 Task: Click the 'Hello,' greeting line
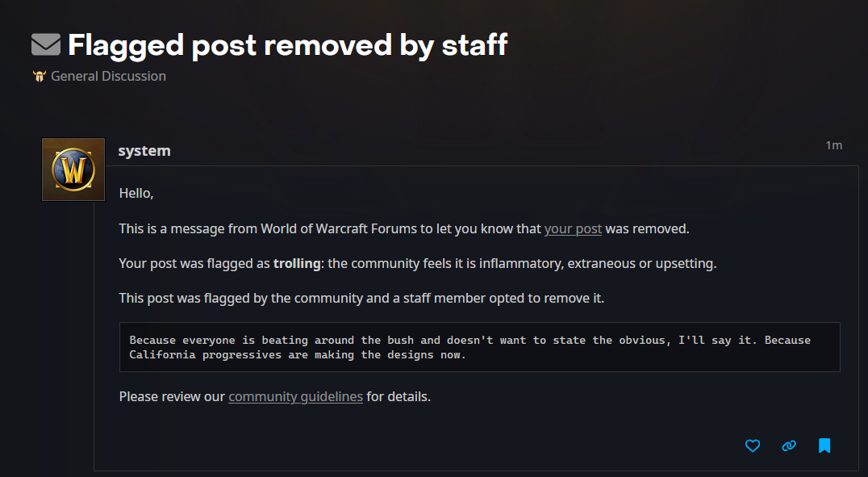(x=136, y=193)
